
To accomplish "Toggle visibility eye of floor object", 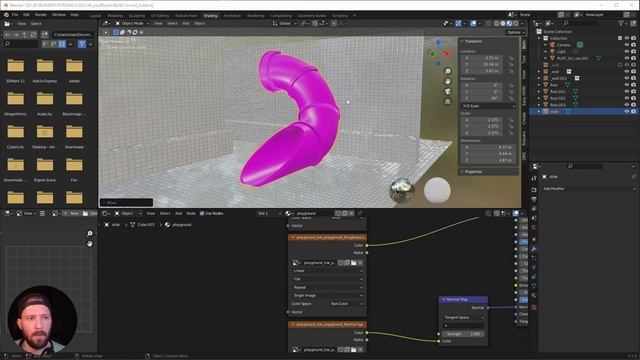I will (627, 85).
